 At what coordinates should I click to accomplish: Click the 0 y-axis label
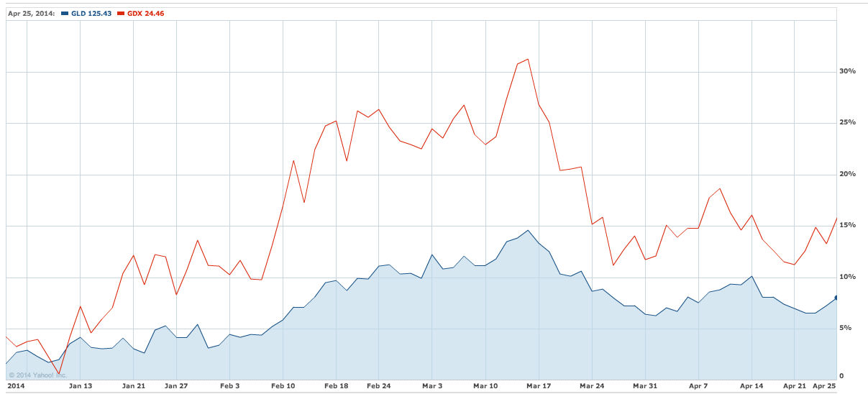(841, 376)
